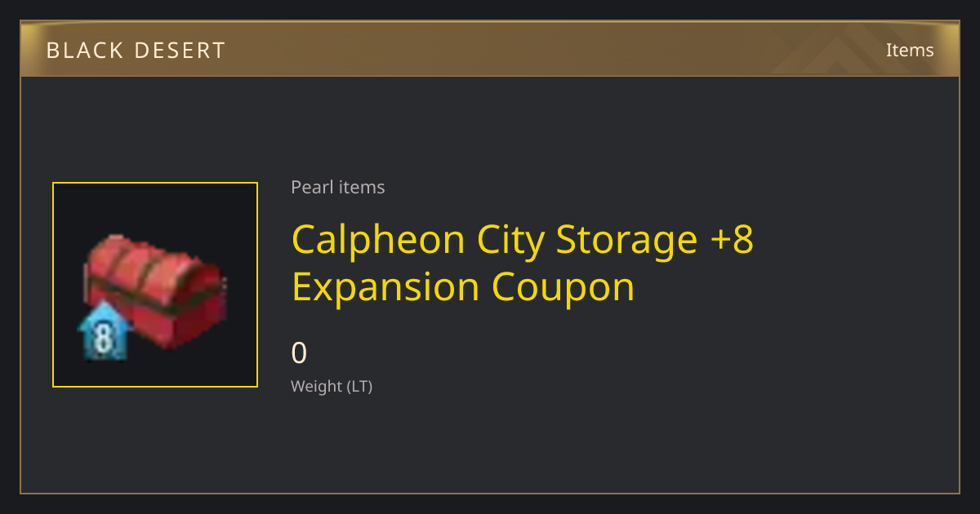Open the yellow-bordered item thumbnail frame

(155, 285)
